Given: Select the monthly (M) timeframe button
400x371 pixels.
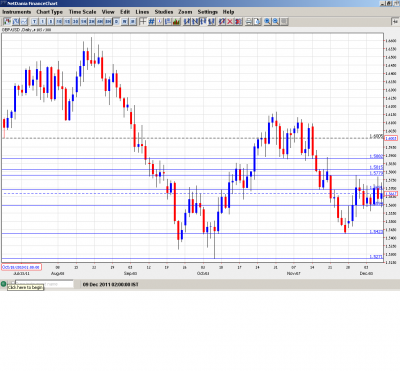Looking at the screenshot, I should (133, 22).
